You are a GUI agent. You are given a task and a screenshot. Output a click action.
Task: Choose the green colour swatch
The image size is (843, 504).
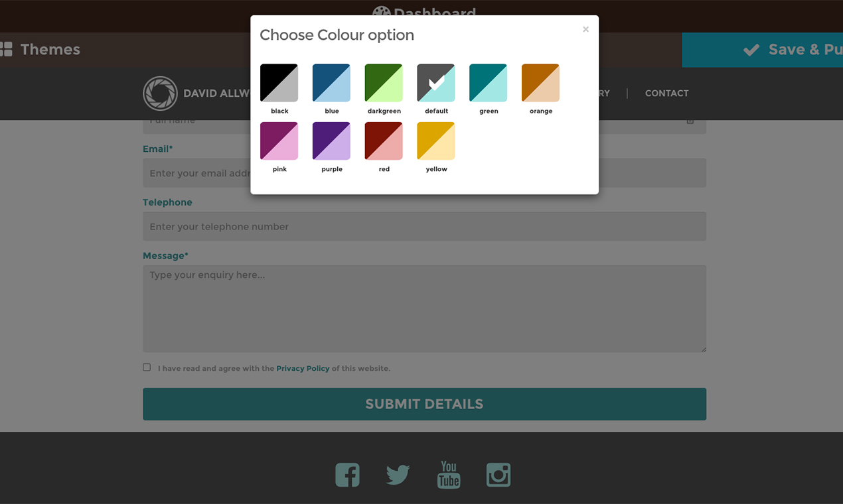coord(489,83)
